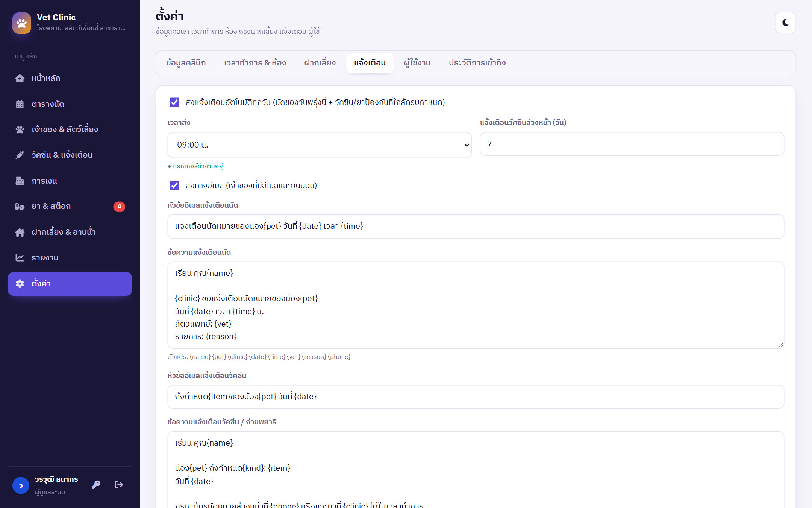Open ตารางนัด calendar icon
Viewport: 812px width, 508px height.
pos(20,104)
